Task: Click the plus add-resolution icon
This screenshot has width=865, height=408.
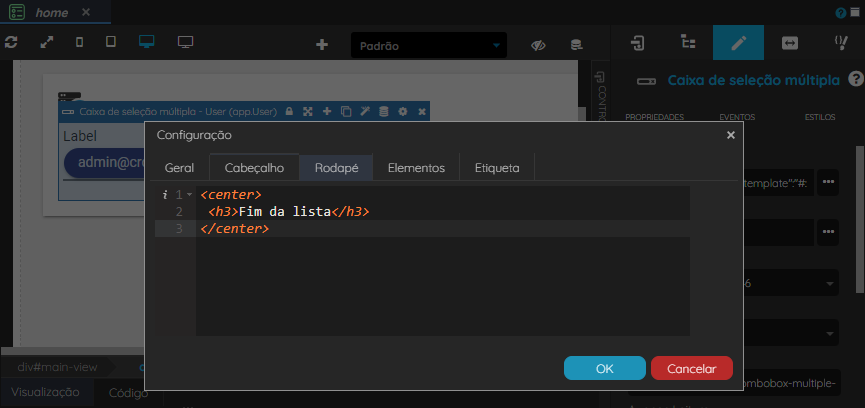Action: (322, 45)
